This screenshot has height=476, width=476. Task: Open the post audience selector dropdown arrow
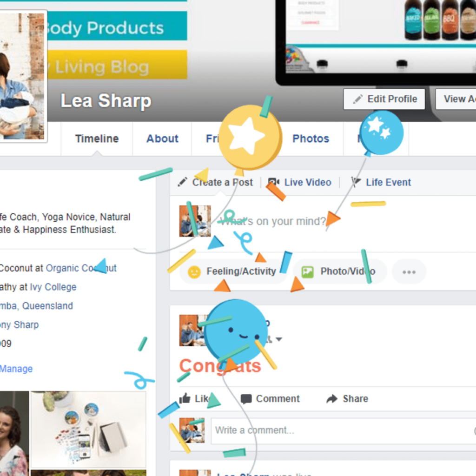(x=279, y=339)
